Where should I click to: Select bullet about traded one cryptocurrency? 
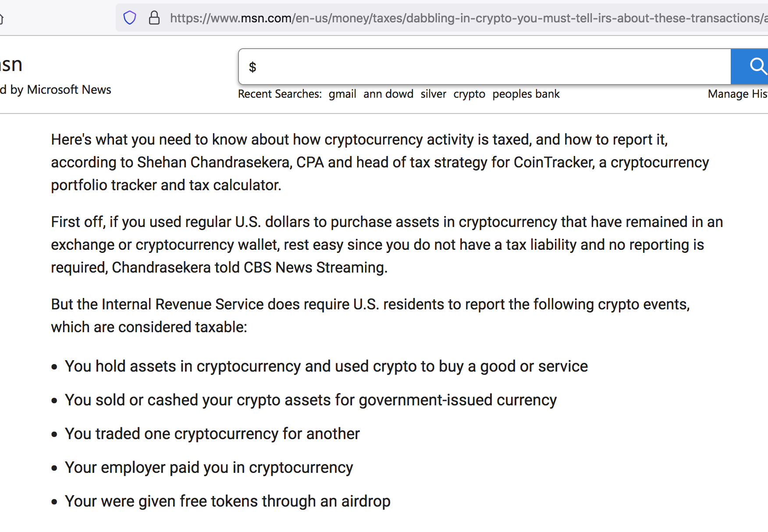click(x=212, y=434)
